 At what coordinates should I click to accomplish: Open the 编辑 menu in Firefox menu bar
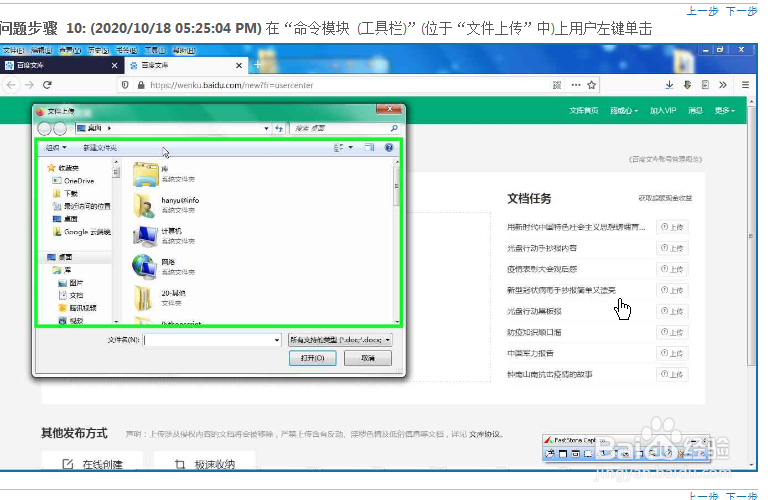click(x=43, y=50)
